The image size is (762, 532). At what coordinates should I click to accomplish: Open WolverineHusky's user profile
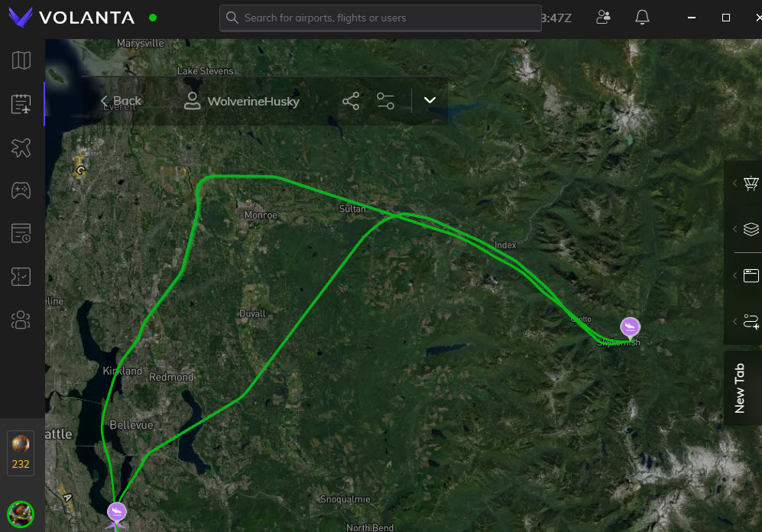[242, 101]
